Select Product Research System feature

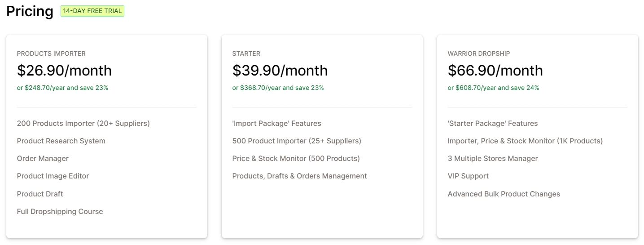click(61, 141)
